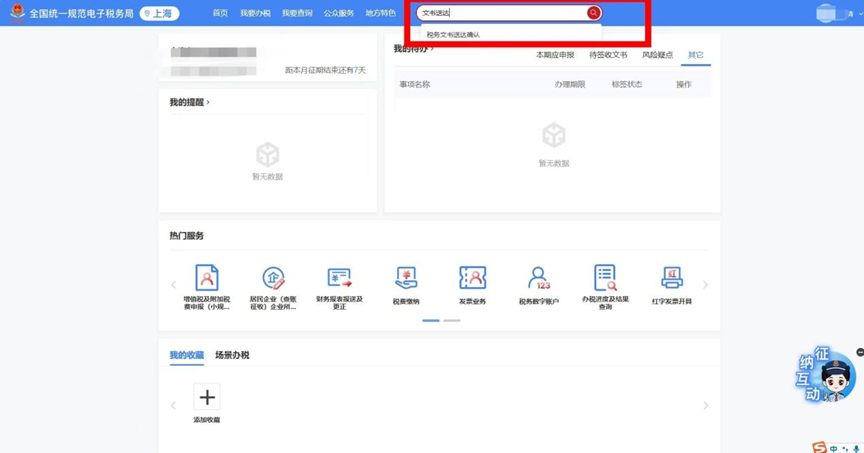Image resolution: width=864 pixels, height=453 pixels.
Task: Open the 税费缴纳 service icon
Action: (406, 278)
